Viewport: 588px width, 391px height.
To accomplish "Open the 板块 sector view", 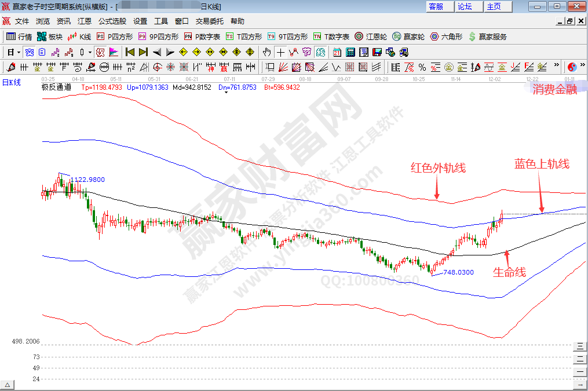I will (x=50, y=36).
